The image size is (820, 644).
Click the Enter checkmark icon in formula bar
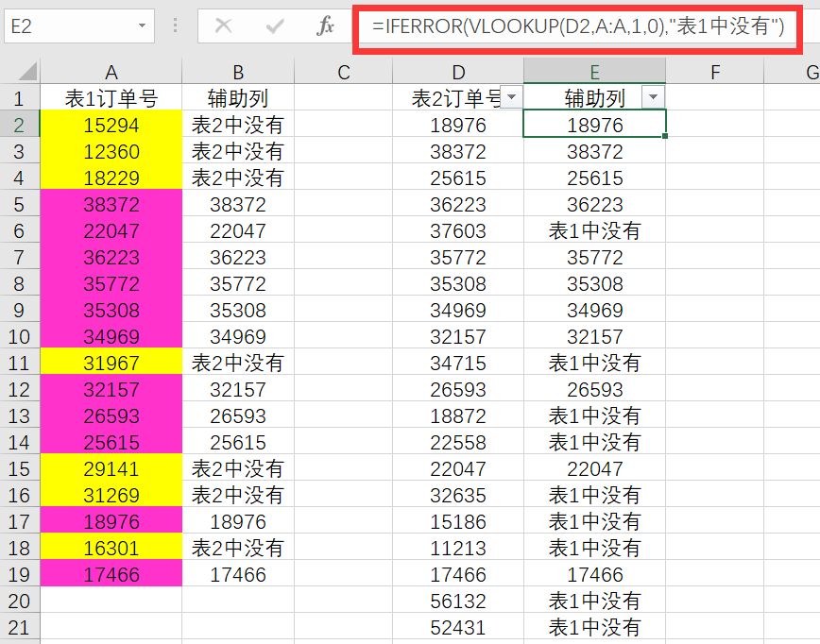point(275,25)
